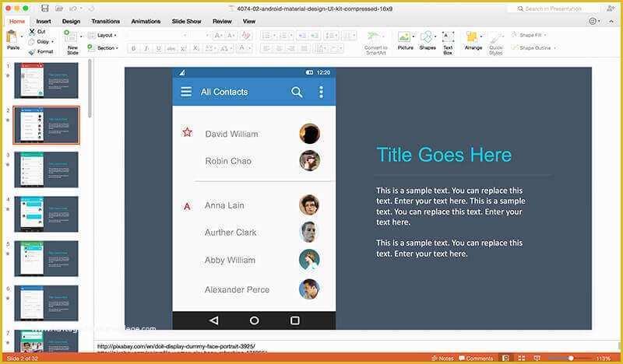Open the Transitions ribbon tab

pos(105,21)
